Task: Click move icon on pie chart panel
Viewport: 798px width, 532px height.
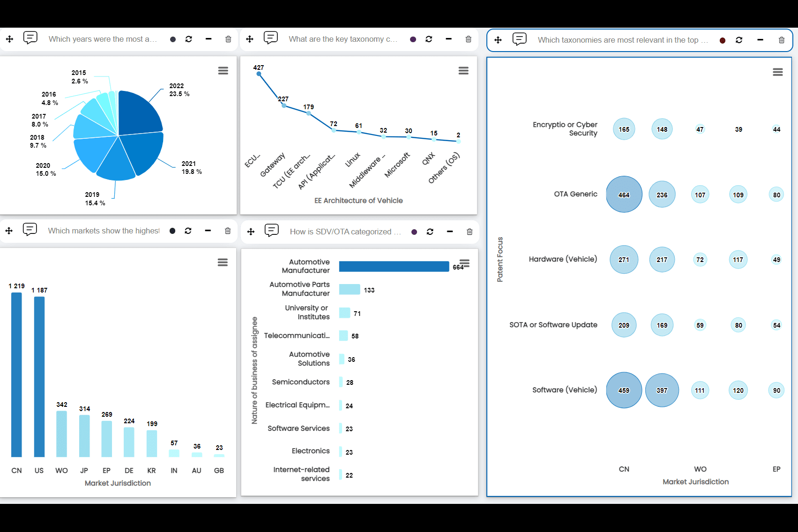Action: 9,39
